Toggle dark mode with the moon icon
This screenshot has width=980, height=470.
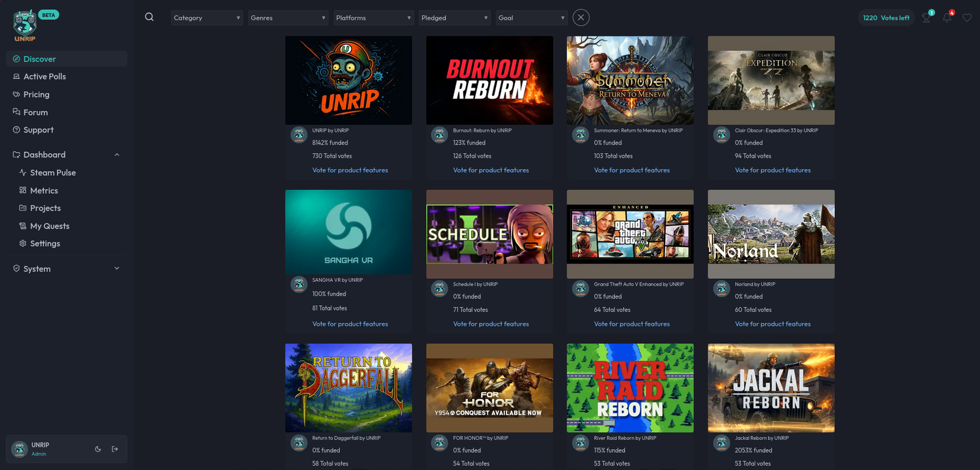tap(98, 449)
